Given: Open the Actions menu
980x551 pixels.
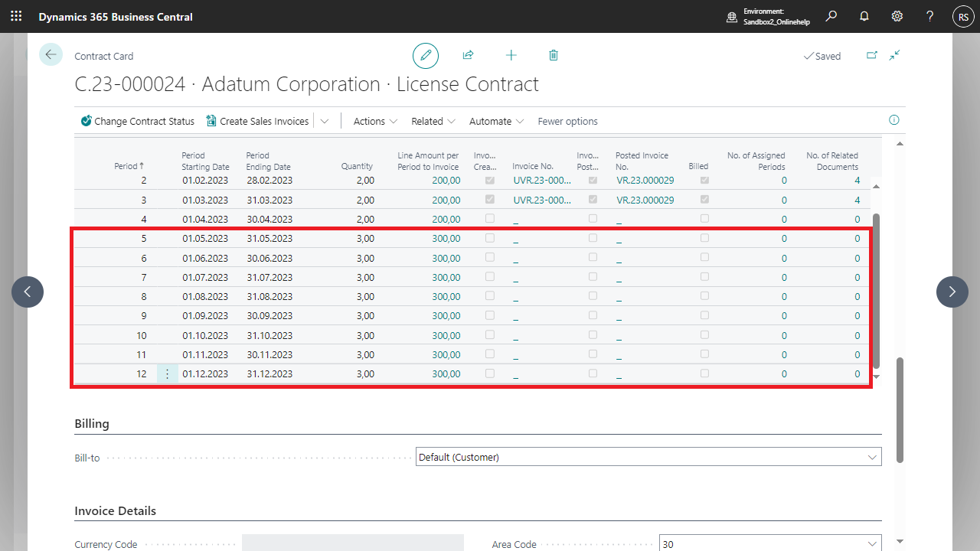Looking at the screenshot, I should (x=375, y=121).
